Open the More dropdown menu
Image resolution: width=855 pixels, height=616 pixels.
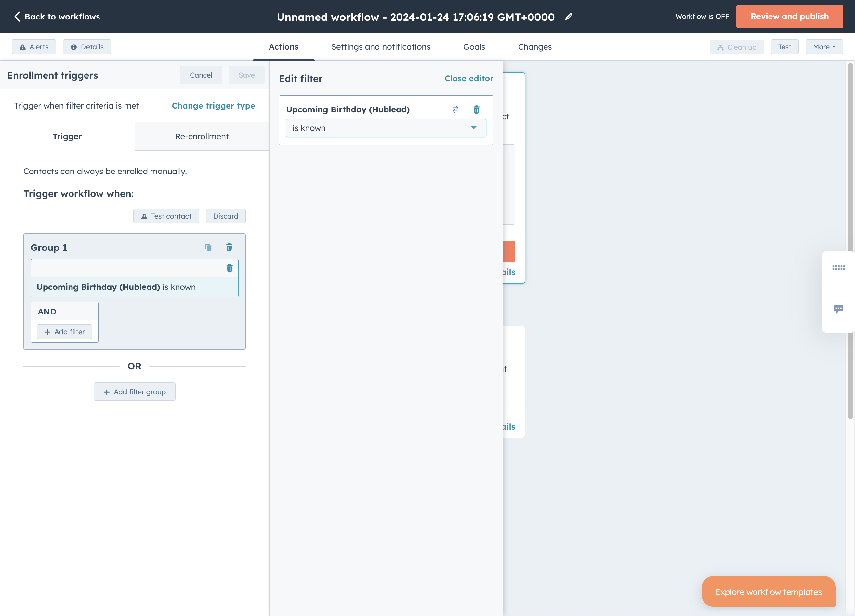click(824, 47)
